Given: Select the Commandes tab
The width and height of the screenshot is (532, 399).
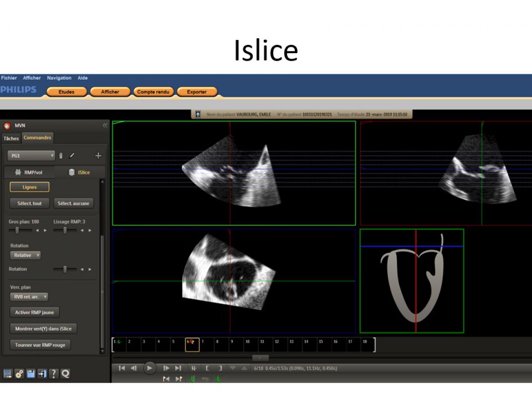Looking at the screenshot, I should click(x=37, y=138).
